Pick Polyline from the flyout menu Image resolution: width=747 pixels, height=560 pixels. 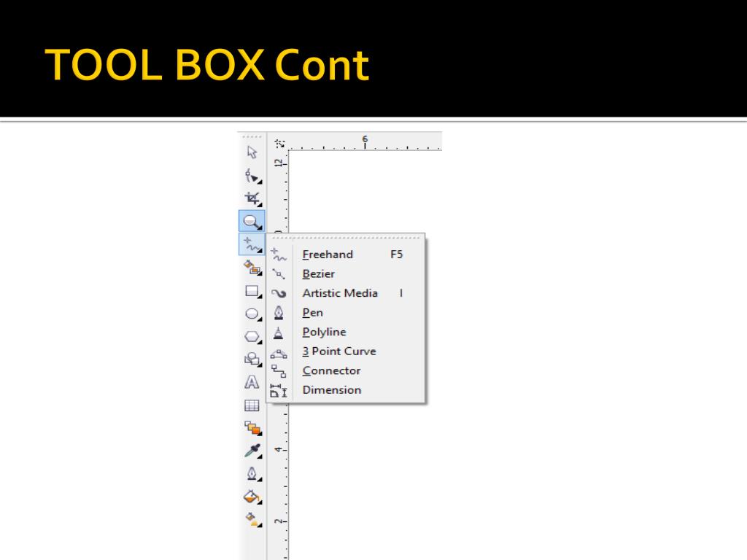(345, 332)
